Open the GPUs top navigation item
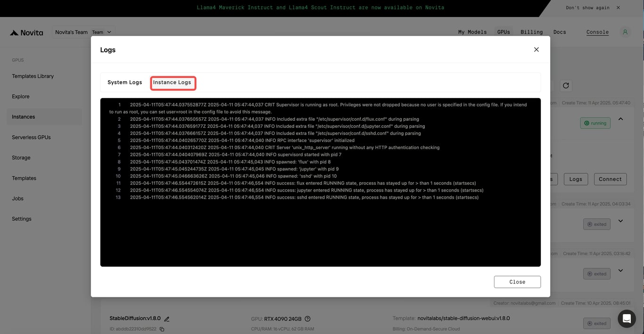 (x=504, y=32)
